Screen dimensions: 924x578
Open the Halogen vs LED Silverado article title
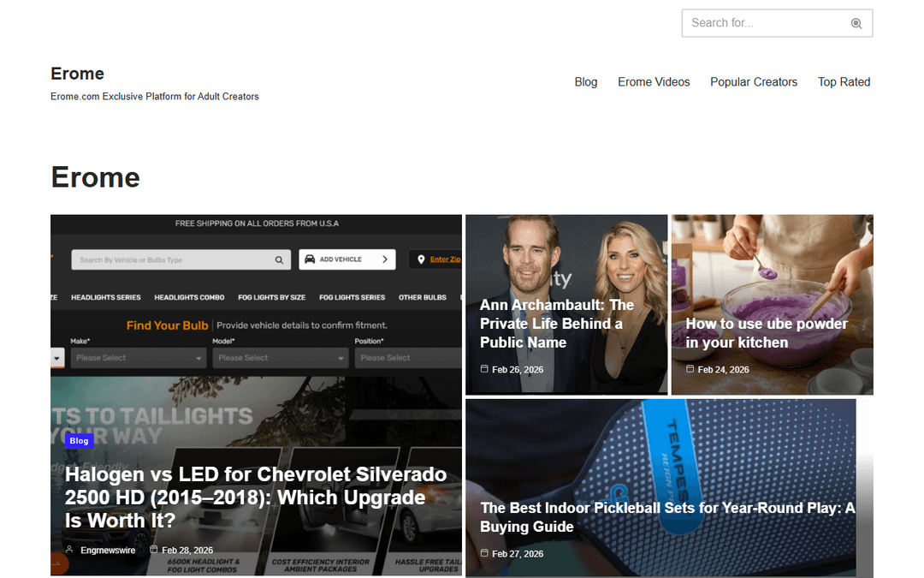click(x=256, y=498)
